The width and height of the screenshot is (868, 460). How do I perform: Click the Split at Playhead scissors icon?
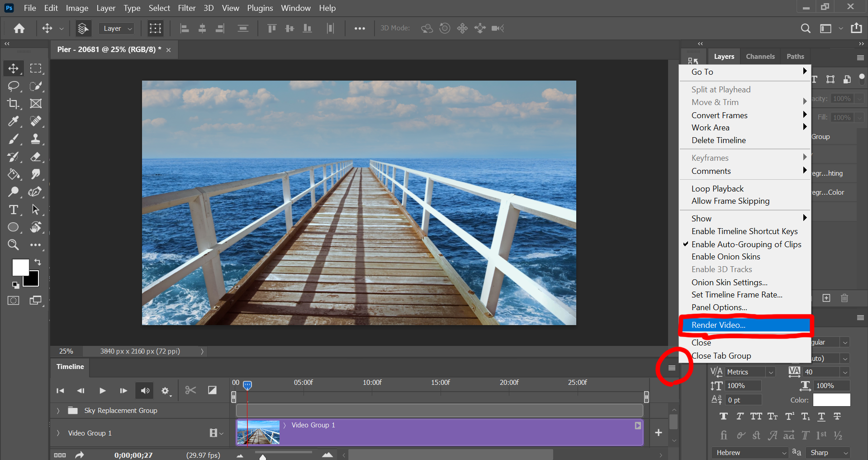pos(190,390)
